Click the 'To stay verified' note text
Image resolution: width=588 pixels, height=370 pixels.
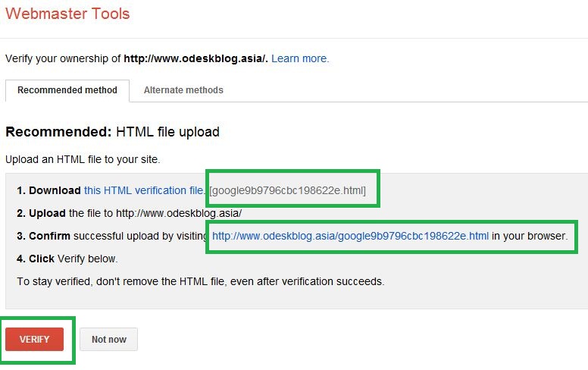coord(201,281)
